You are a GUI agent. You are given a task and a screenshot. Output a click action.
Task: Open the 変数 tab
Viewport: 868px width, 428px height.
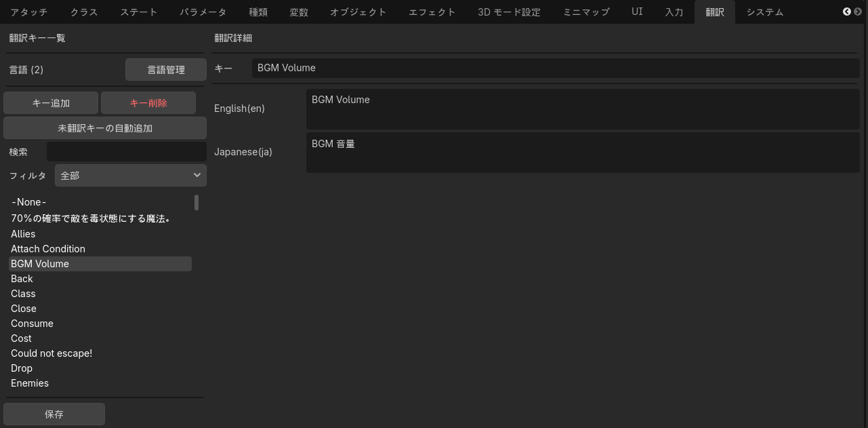[299, 12]
